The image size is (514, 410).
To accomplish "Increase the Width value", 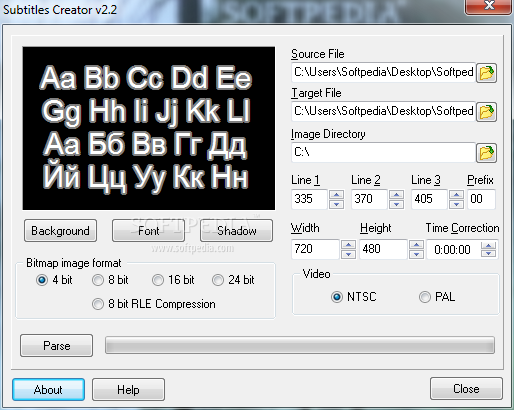I will pos(348,244).
